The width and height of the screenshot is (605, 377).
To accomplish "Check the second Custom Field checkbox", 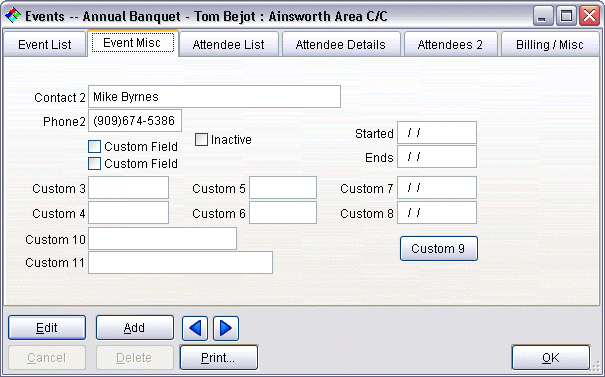I will [95, 164].
